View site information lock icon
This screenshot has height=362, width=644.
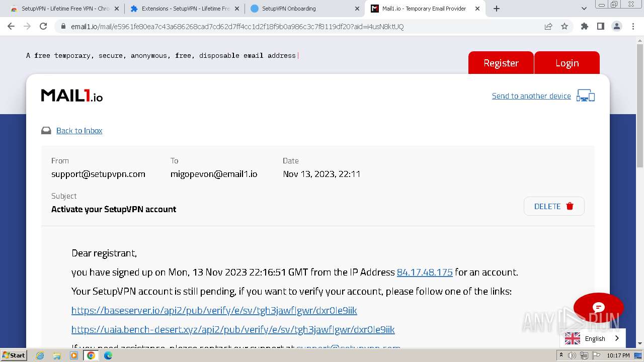tap(63, 26)
